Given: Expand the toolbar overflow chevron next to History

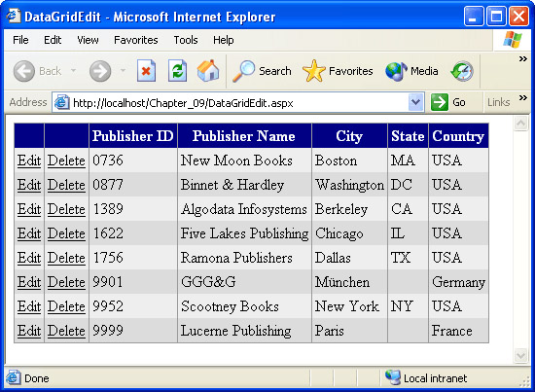Looking at the screenshot, I should tap(522, 59).
